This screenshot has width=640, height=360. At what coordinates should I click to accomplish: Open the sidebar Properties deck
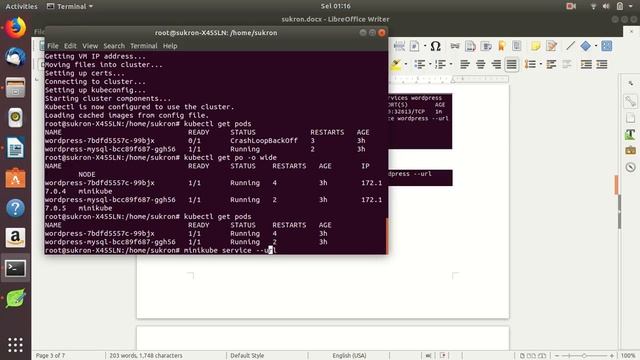pyautogui.click(x=631, y=101)
